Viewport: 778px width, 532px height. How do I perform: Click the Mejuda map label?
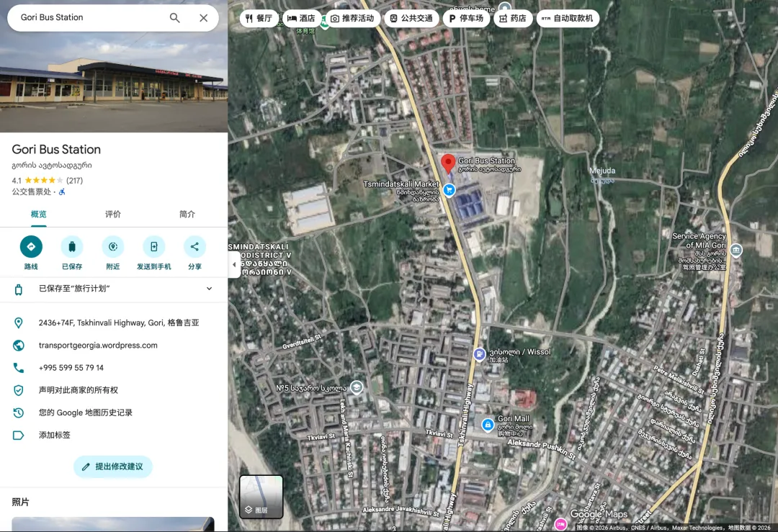602,171
